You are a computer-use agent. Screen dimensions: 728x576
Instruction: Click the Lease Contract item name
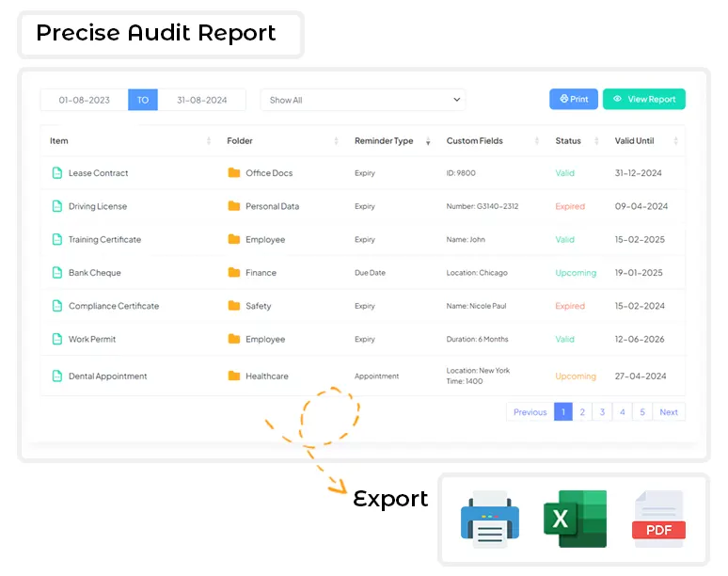(x=99, y=173)
